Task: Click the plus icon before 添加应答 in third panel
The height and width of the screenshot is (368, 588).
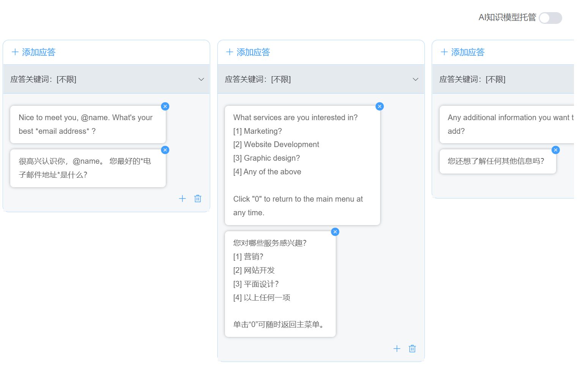Action: pyautogui.click(x=444, y=52)
